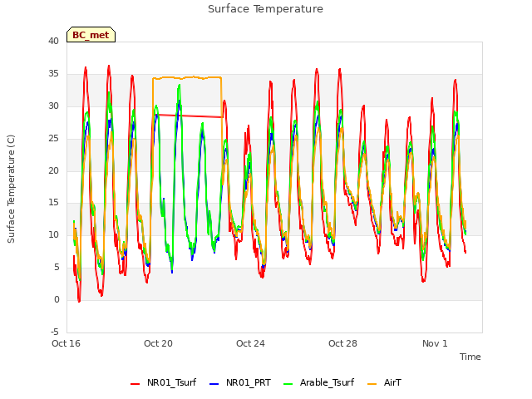Screen dimensions: 532x399
Task: Select the Surface Temperature chart title
Action: (x=265, y=9)
